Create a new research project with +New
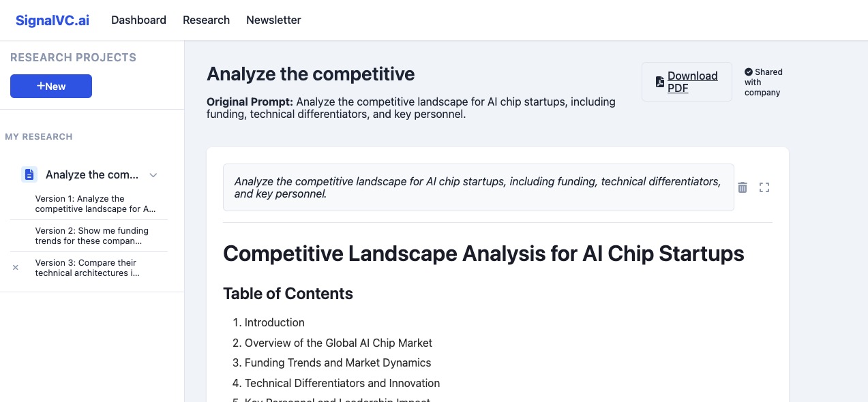868x402 pixels. (51, 87)
